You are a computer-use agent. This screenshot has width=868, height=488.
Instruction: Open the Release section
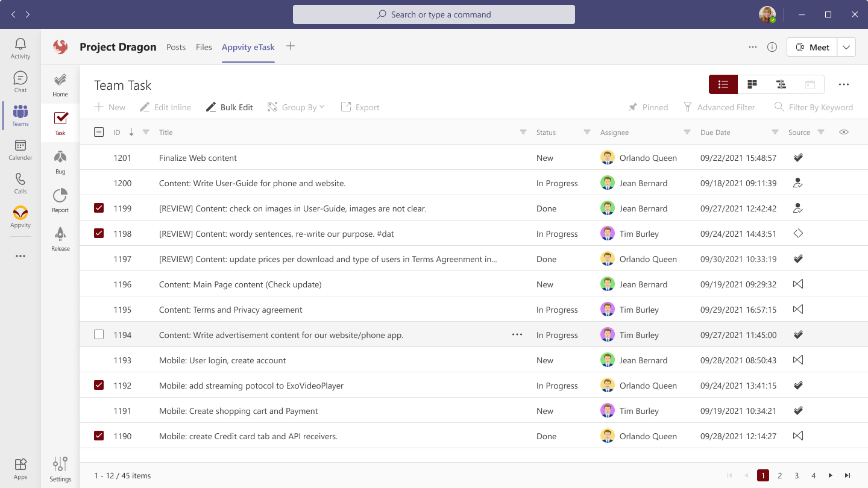click(x=60, y=239)
